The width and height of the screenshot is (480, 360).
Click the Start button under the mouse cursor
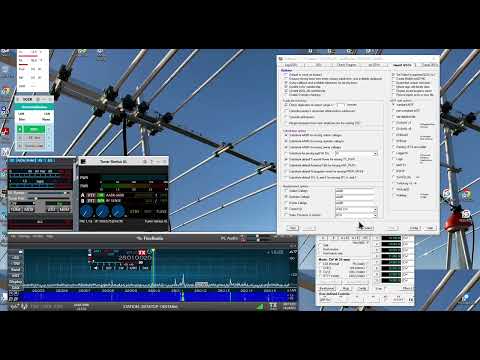coord(365,228)
